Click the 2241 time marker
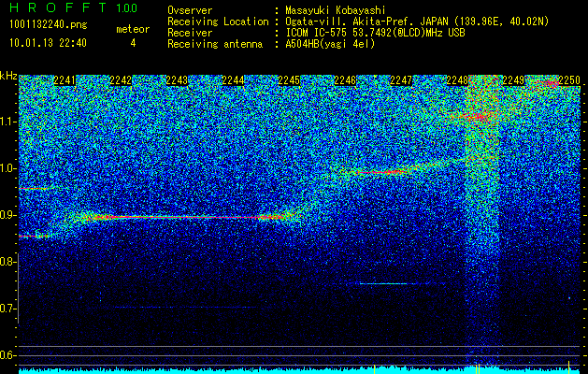 pos(65,80)
